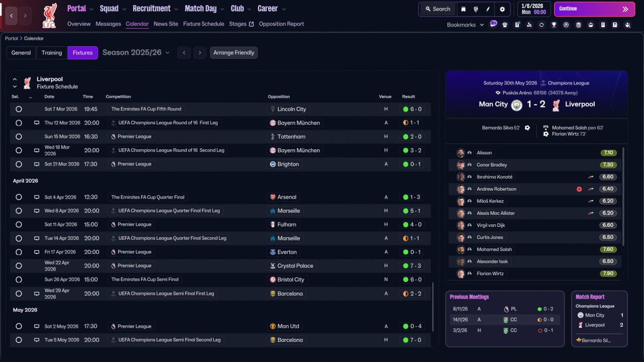Click the fixture list vertical scrollbar

click(432, 307)
